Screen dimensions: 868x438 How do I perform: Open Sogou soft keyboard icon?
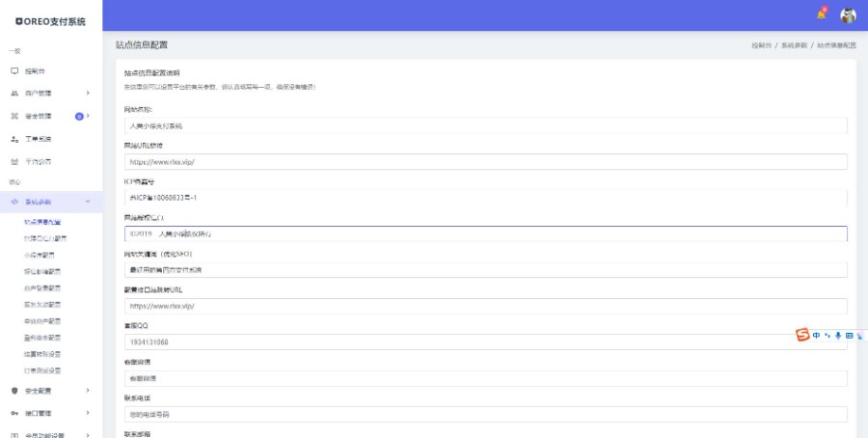[x=849, y=336]
